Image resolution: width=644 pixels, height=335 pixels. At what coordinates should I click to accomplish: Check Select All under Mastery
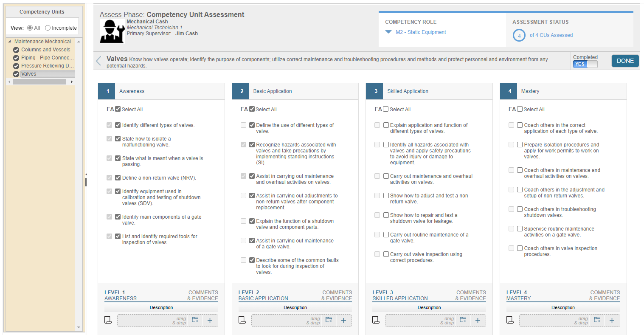click(520, 109)
